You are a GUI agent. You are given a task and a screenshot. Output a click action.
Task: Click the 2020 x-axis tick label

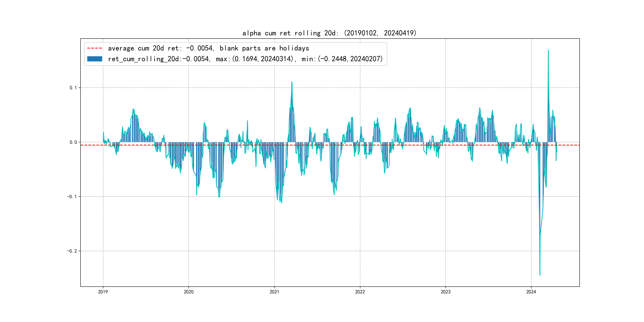point(188,292)
